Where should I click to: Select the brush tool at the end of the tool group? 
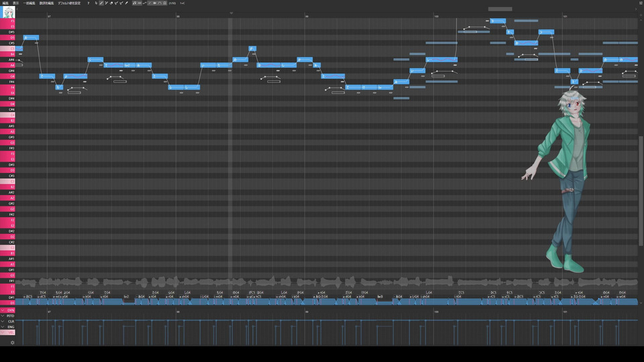click(x=127, y=3)
